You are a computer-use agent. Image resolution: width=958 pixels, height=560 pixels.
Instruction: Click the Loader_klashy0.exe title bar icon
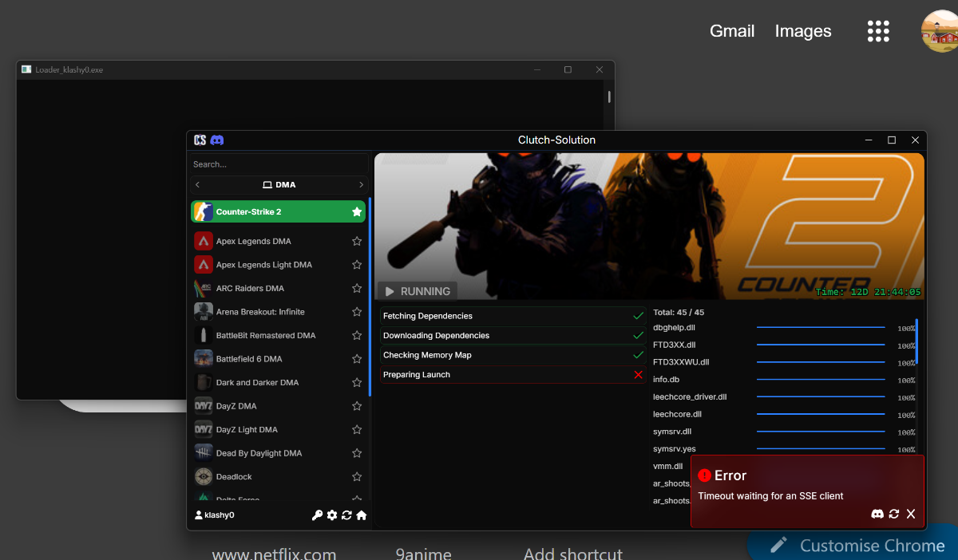(x=26, y=69)
